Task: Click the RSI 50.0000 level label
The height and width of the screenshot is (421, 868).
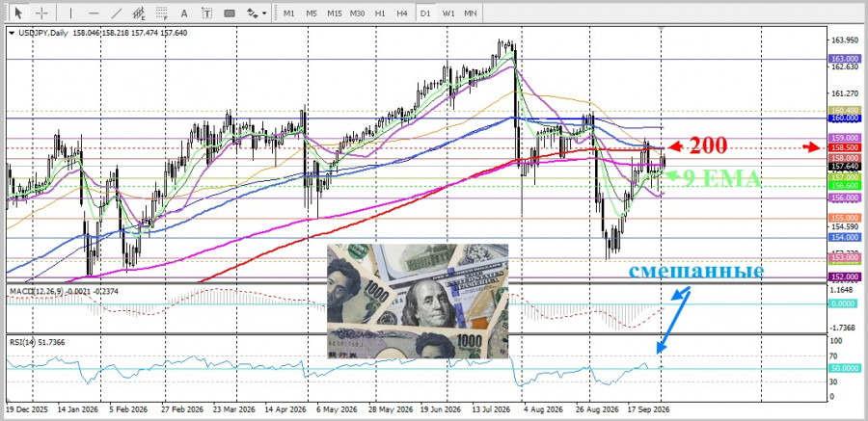Action: (x=845, y=368)
